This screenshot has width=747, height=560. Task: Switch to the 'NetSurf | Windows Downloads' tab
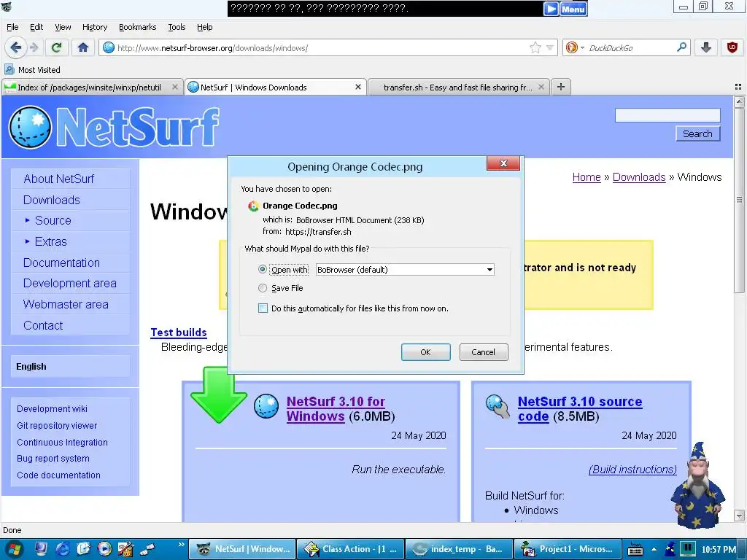(x=275, y=87)
